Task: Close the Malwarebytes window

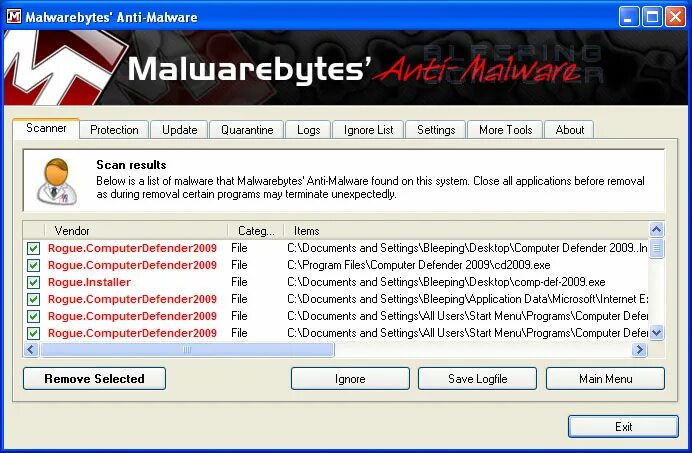Action: point(675,17)
